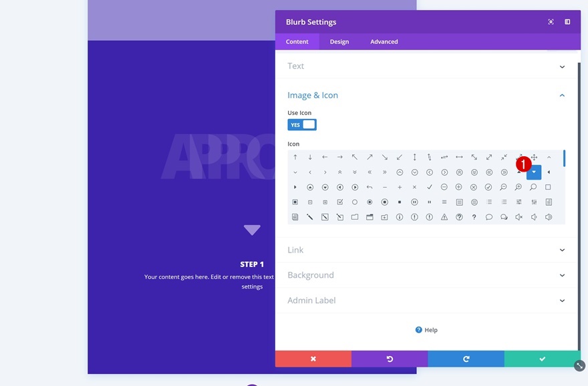
Task: Save settings with the green check button
Action: point(543,359)
